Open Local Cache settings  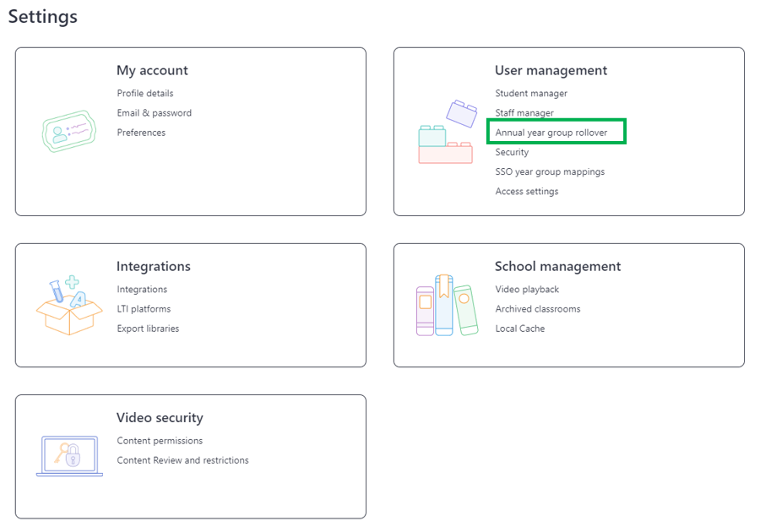click(519, 328)
